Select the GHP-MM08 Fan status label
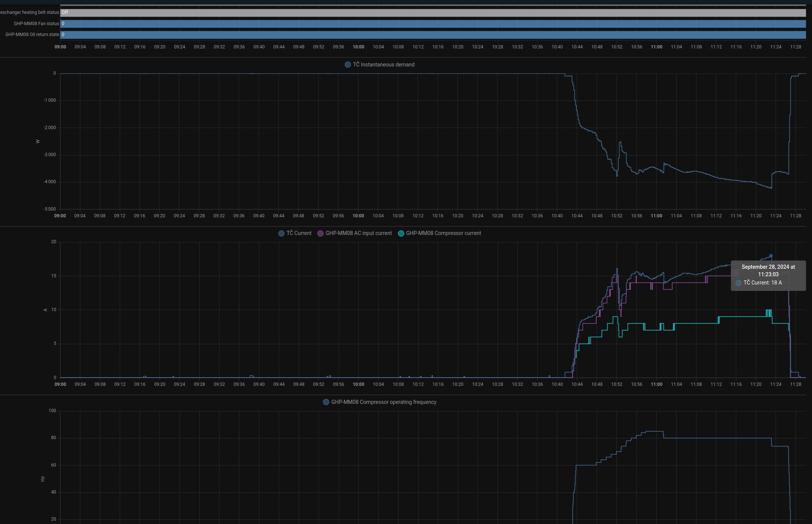The height and width of the screenshot is (524, 812). pyautogui.click(x=36, y=24)
